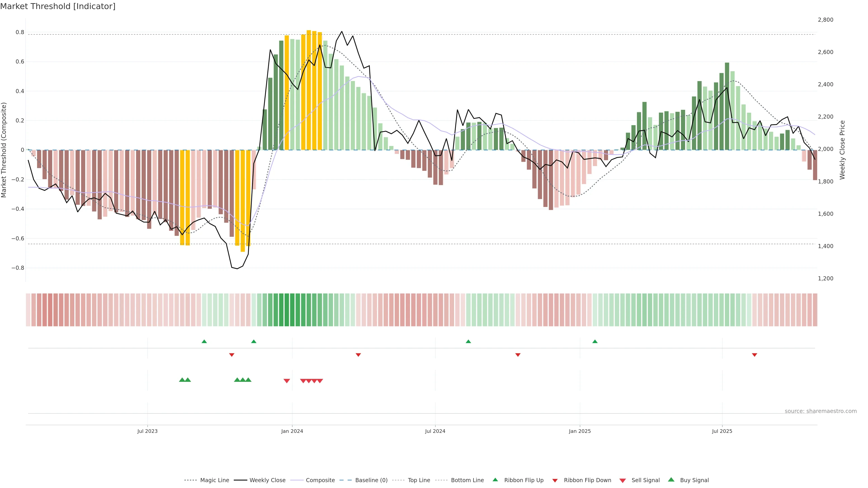Image resolution: width=868 pixels, height=488 pixels.
Task: Click the Sell Signal legend entry
Action: point(645,480)
